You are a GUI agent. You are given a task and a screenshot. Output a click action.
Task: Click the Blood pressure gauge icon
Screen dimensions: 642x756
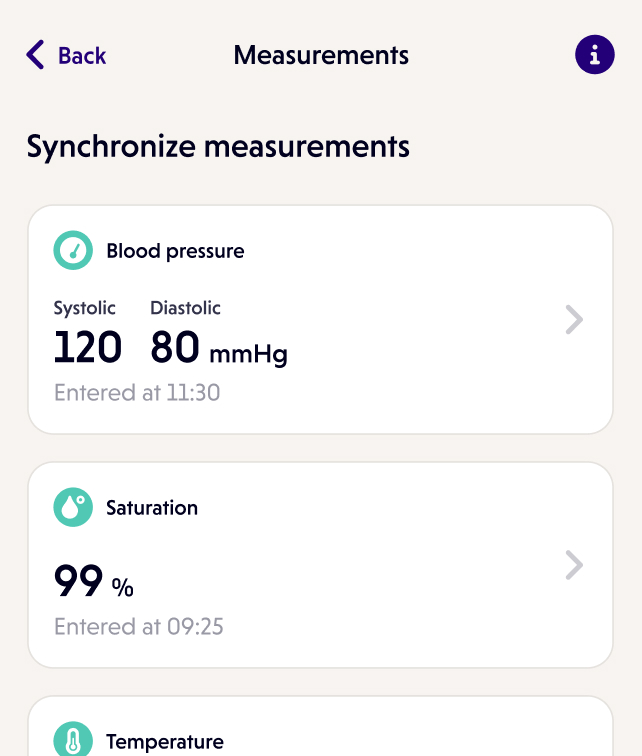point(73,251)
